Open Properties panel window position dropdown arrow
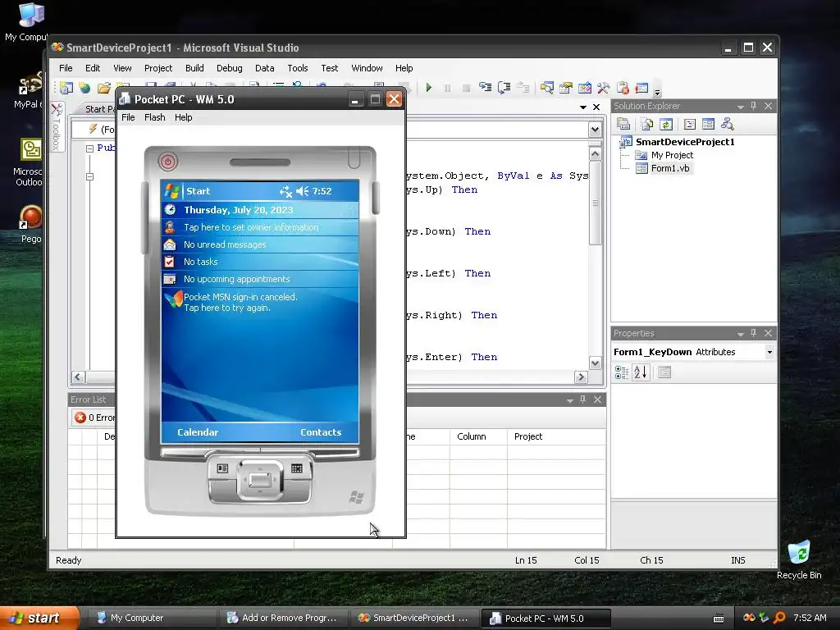 point(741,334)
